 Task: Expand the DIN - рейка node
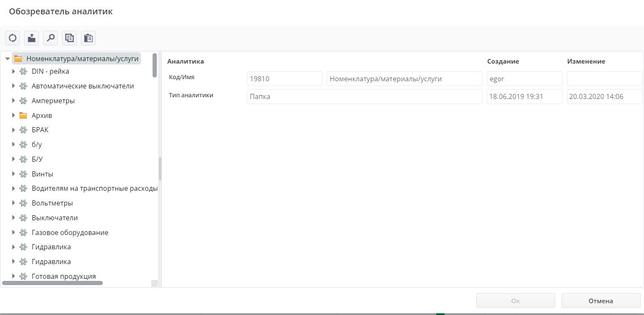13,71
